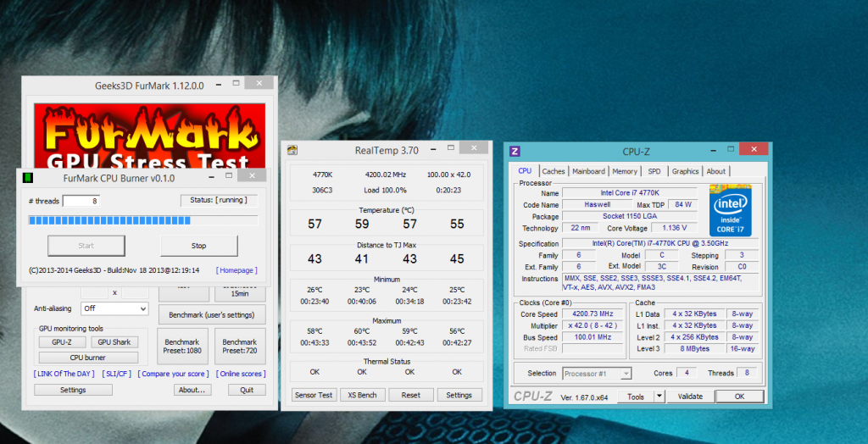Click the RealTemp title bar icon
Screen dimensions: 868x444
click(x=292, y=151)
